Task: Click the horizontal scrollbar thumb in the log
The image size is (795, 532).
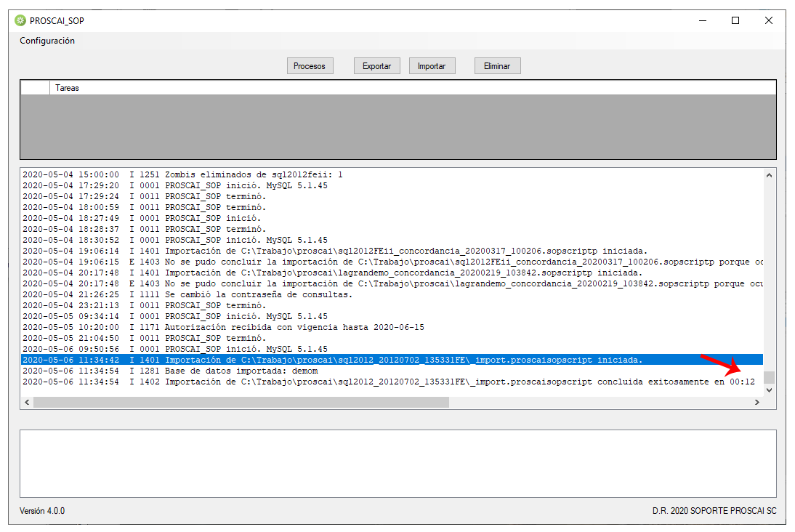Action: (x=241, y=402)
